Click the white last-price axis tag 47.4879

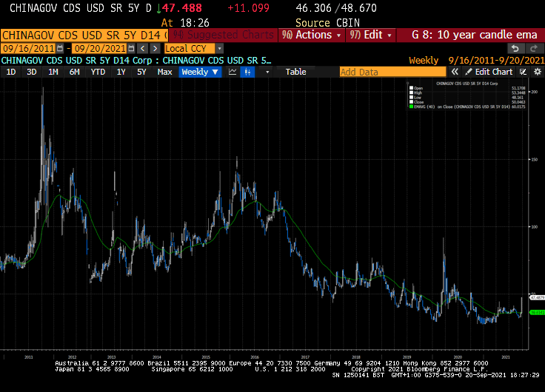537,297
